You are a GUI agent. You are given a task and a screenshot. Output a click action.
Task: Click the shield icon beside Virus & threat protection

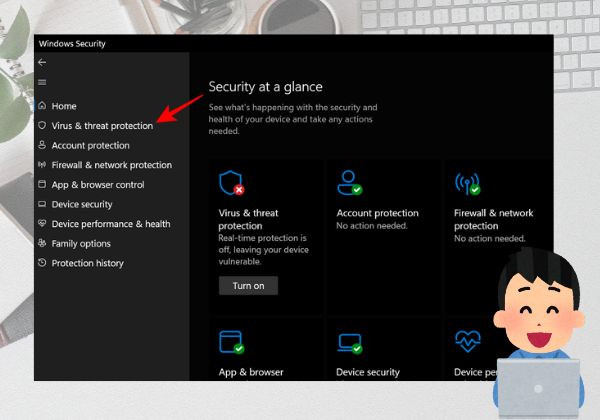(x=42, y=125)
